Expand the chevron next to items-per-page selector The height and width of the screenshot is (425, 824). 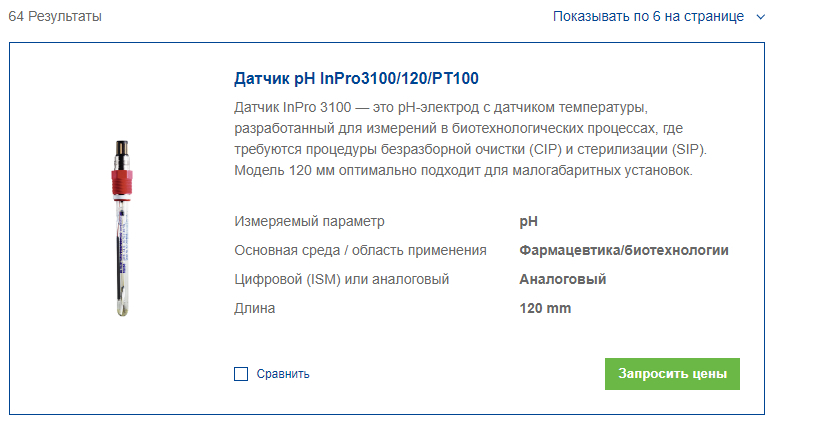pyautogui.click(x=760, y=17)
